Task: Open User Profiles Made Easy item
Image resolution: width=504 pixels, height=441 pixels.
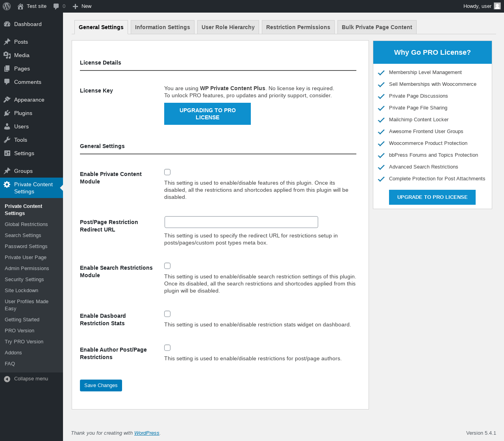Action: (x=27, y=305)
